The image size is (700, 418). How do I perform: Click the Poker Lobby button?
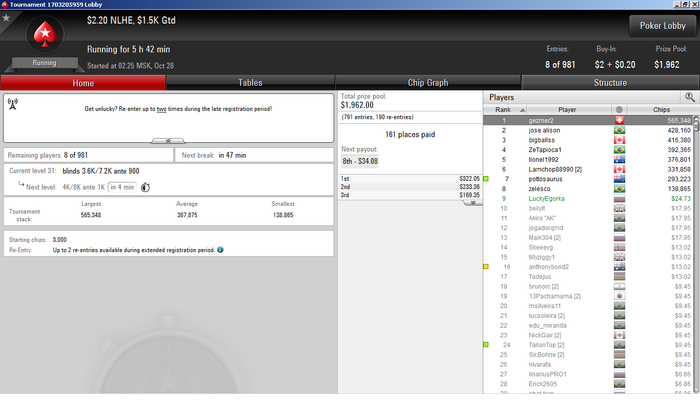point(662,26)
